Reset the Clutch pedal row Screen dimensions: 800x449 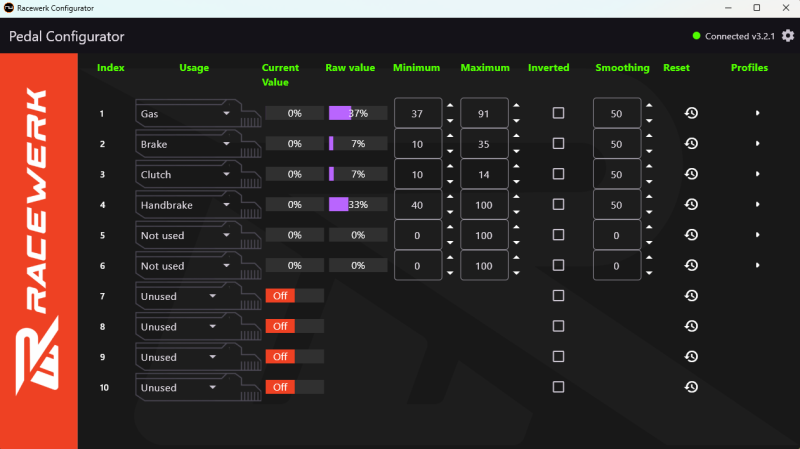pyautogui.click(x=691, y=174)
